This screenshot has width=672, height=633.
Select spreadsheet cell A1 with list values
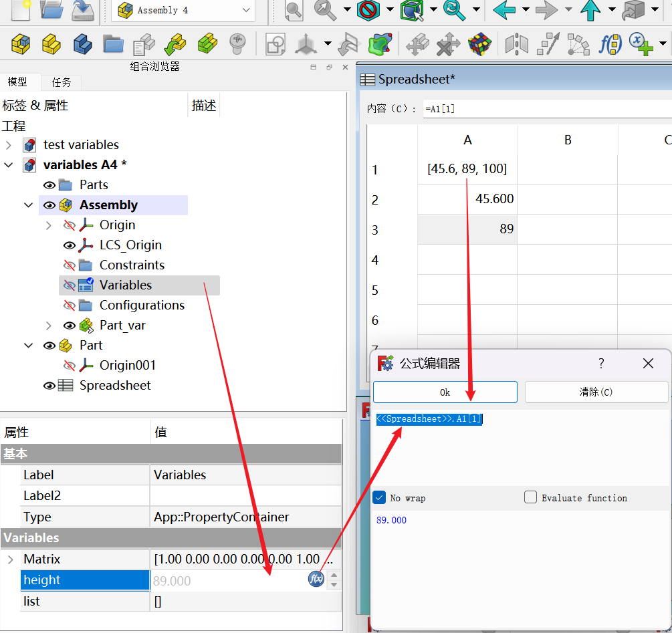point(467,169)
